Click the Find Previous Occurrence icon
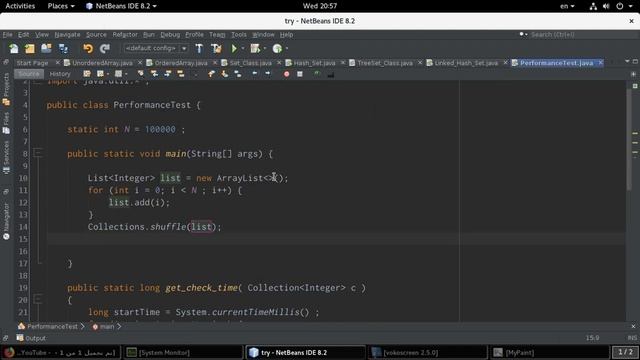 [154, 74]
